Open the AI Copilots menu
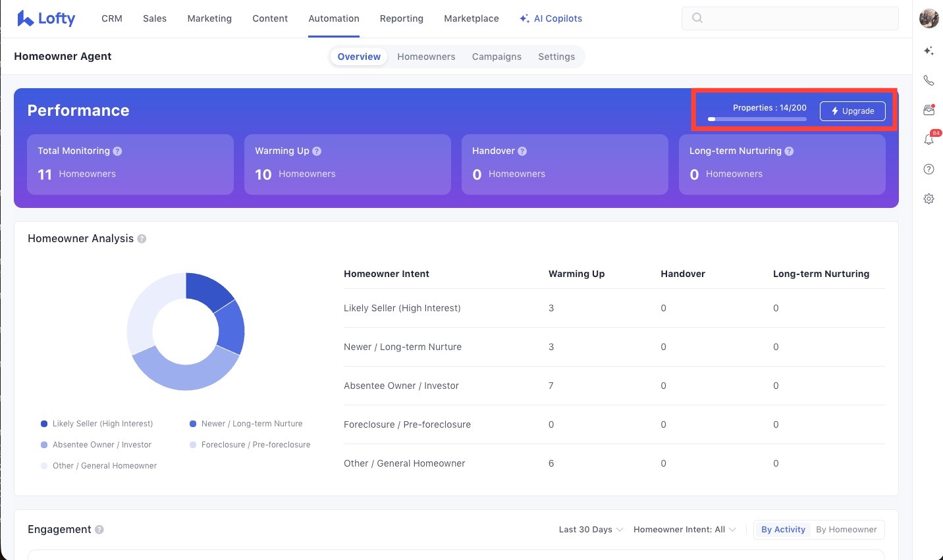 551,18
